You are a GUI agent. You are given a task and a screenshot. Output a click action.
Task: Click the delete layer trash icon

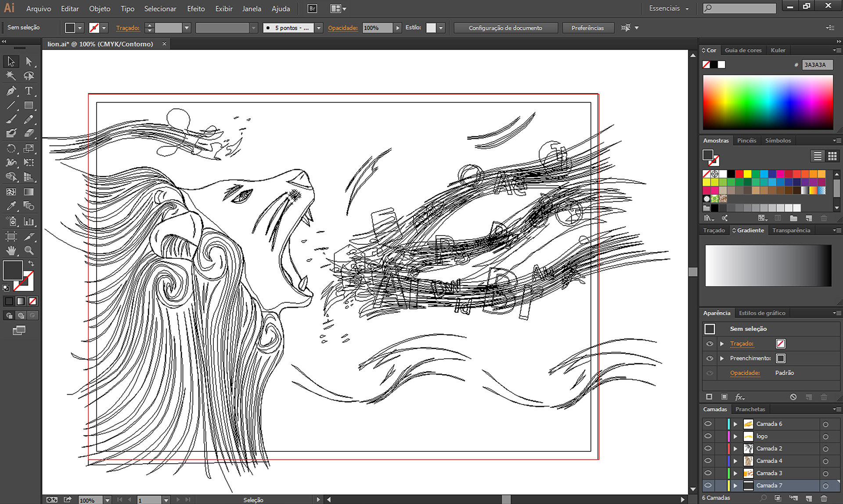point(824,498)
